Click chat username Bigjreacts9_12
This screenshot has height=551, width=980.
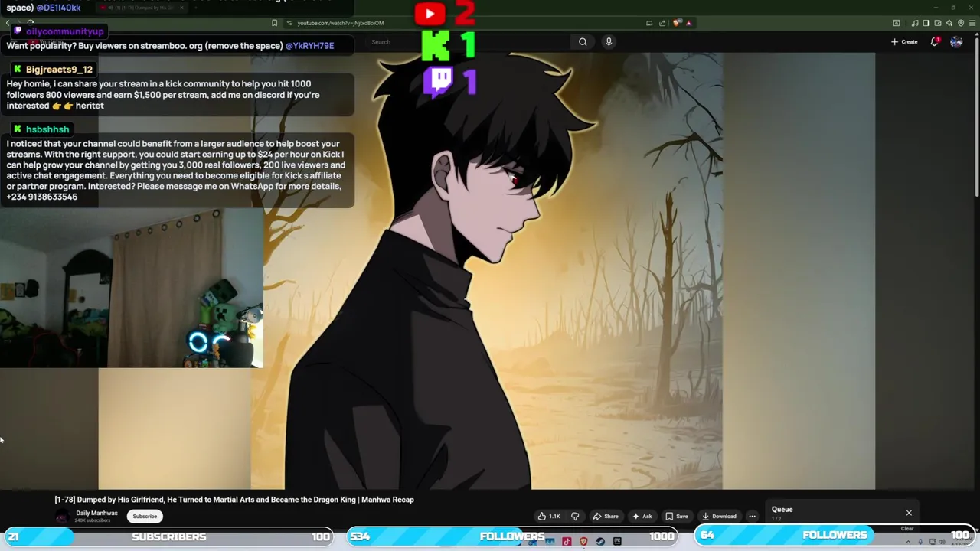click(x=59, y=70)
